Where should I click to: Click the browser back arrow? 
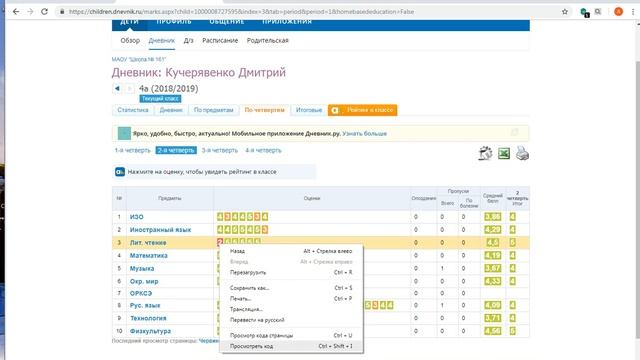pos(16,12)
